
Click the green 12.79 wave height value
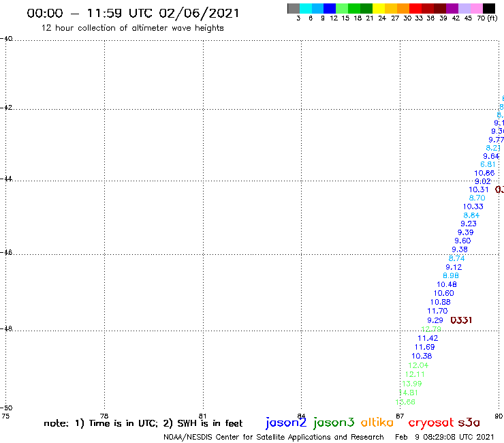[431, 329]
